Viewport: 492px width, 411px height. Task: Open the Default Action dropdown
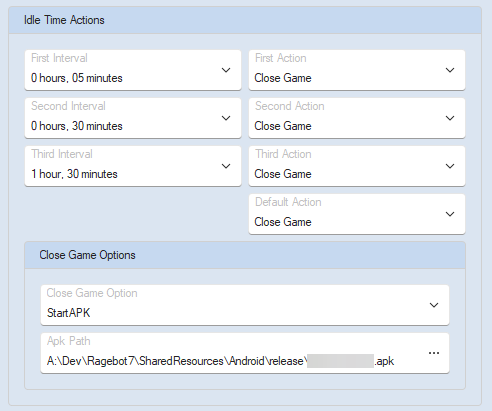pos(357,214)
